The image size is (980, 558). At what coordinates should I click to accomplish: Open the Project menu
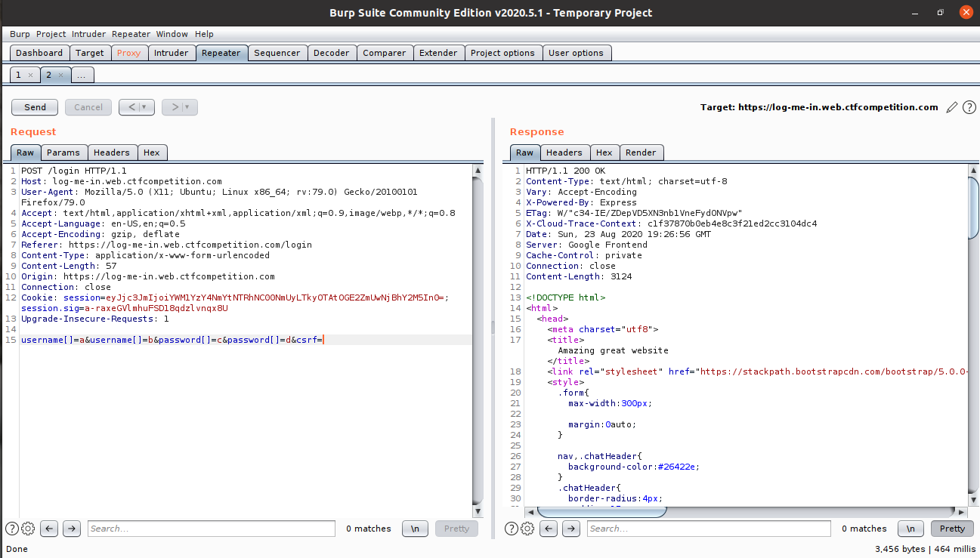click(x=51, y=34)
